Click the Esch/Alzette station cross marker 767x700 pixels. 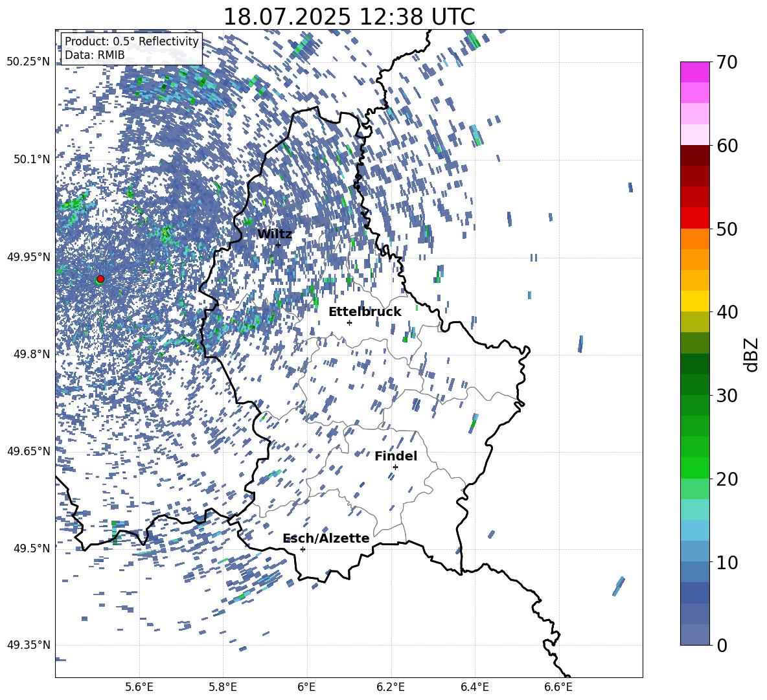coord(303,549)
